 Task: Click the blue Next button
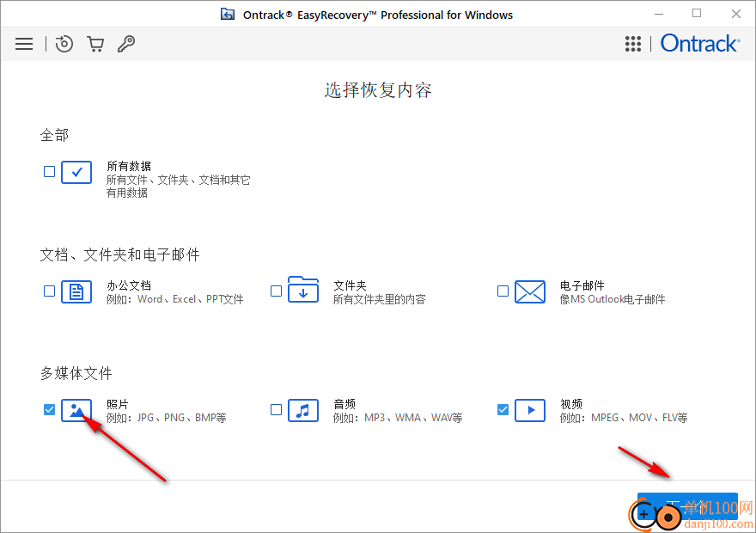coord(687,506)
